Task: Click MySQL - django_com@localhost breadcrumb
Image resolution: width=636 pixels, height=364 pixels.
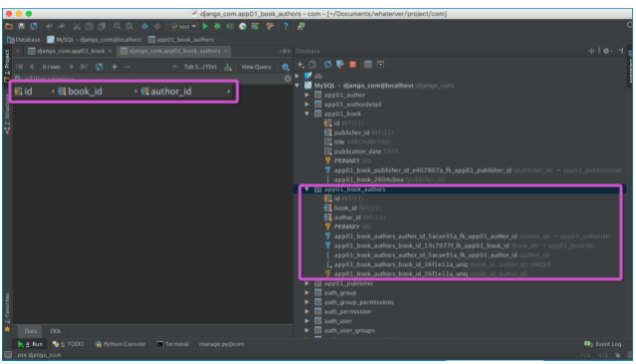Action: tap(95, 40)
